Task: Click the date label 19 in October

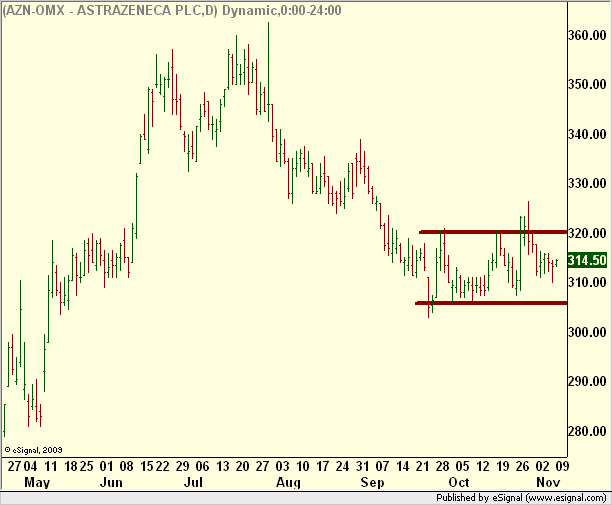Action: point(503,466)
